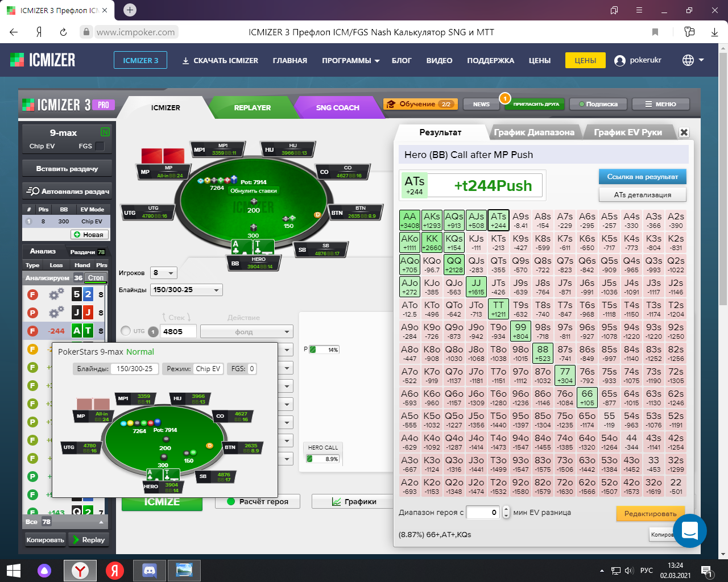This screenshot has width=728, height=582.
Task: Open the ПОДДЕРЖКА menu item
Action: pyautogui.click(x=490, y=60)
